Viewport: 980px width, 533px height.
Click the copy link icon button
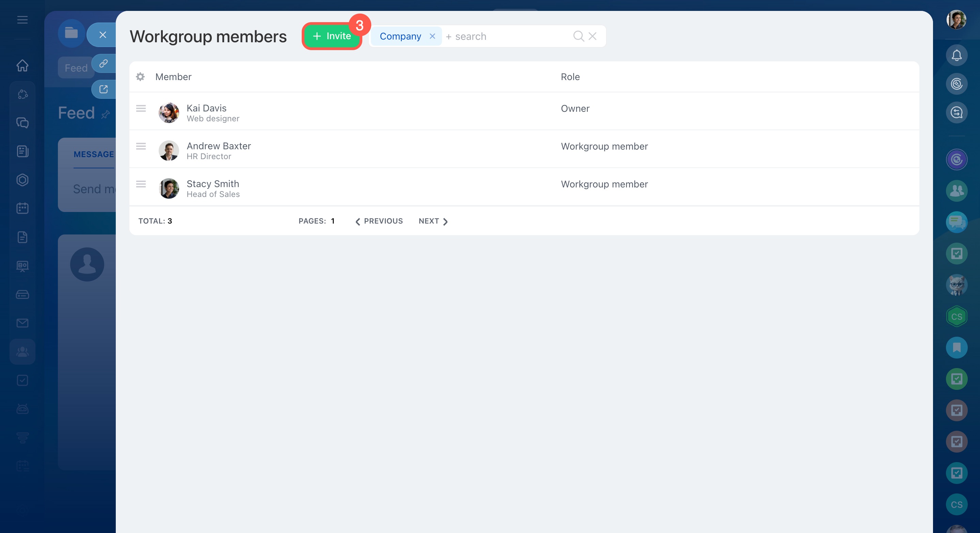point(104,63)
